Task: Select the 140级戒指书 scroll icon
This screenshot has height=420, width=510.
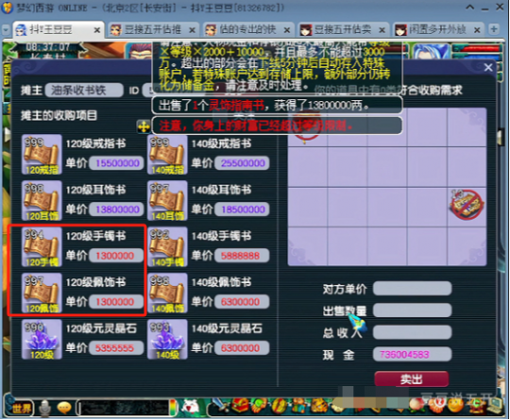Action: pos(167,155)
